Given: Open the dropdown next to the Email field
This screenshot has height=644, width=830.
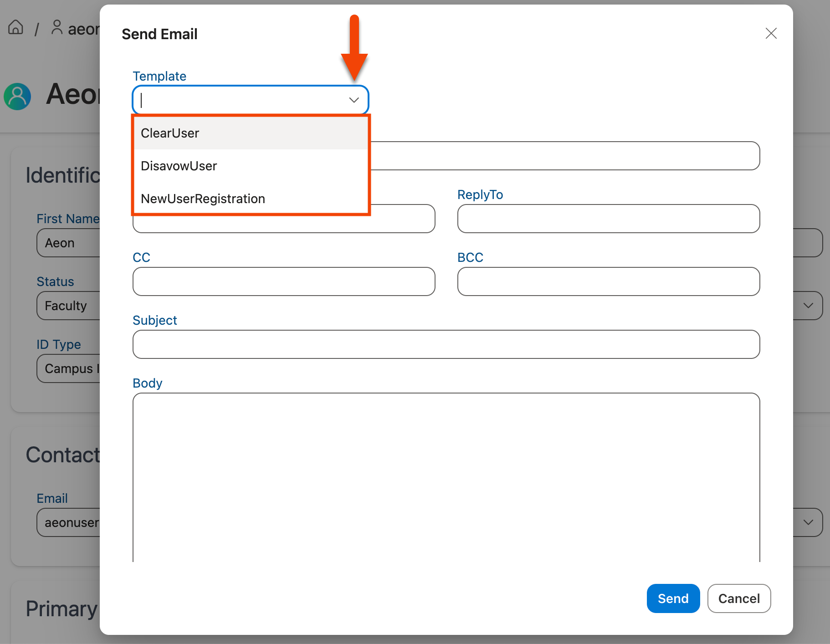Looking at the screenshot, I should [x=809, y=522].
